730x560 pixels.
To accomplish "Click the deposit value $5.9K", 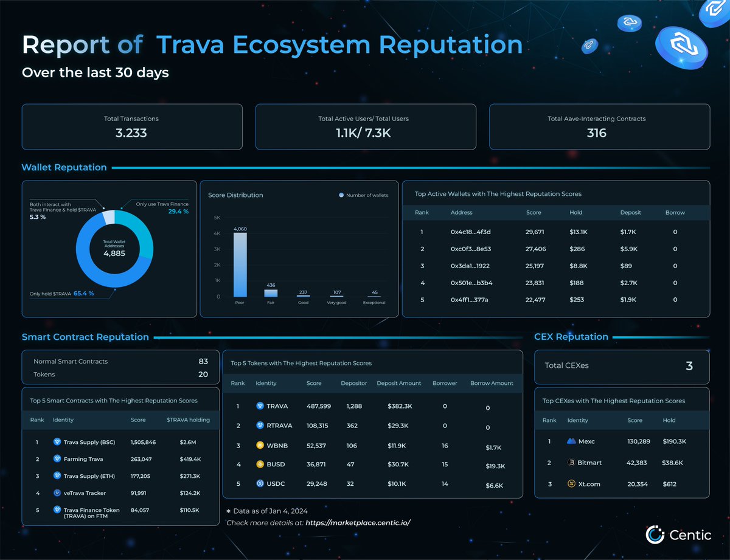I will pyautogui.click(x=629, y=249).
